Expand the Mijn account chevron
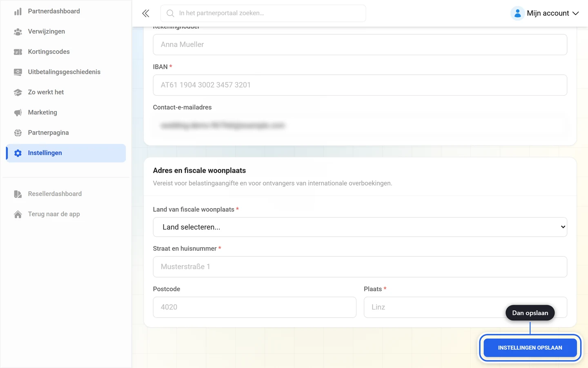The width and height of the screenshot is (588, 368). pyautogui.click(x=576, y=13)
